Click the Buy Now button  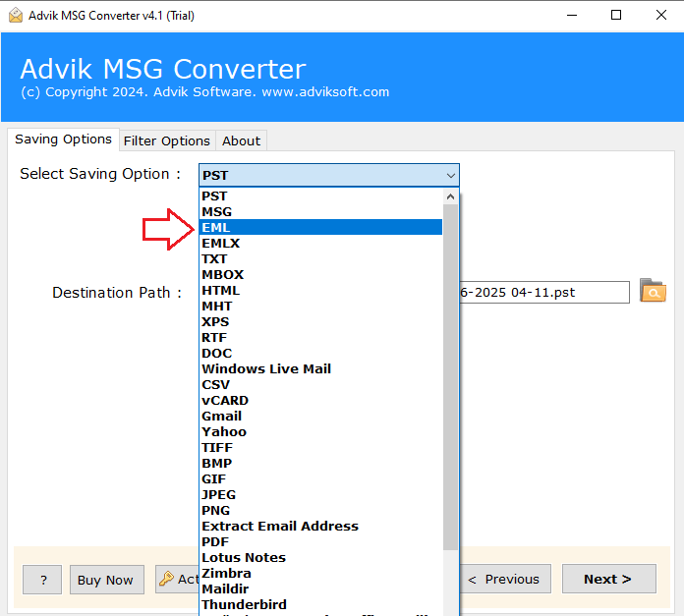click(106, 580)
